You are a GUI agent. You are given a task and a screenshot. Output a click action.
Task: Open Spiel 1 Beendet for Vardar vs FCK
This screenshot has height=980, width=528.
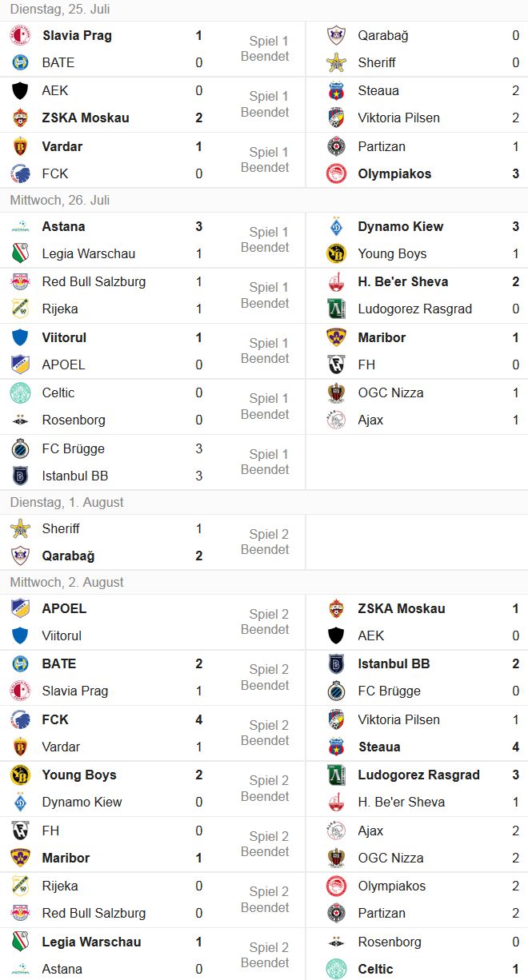tap(265, 160)
